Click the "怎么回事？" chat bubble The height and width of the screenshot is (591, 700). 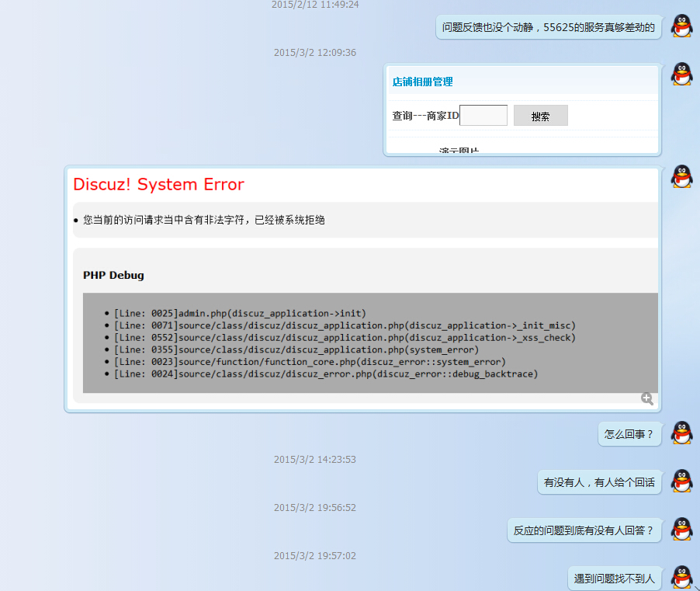click(x=629, y=433)
